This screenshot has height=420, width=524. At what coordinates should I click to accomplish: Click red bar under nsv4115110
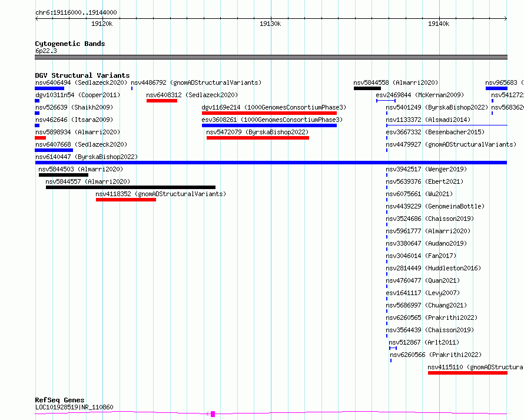[467, 373]
